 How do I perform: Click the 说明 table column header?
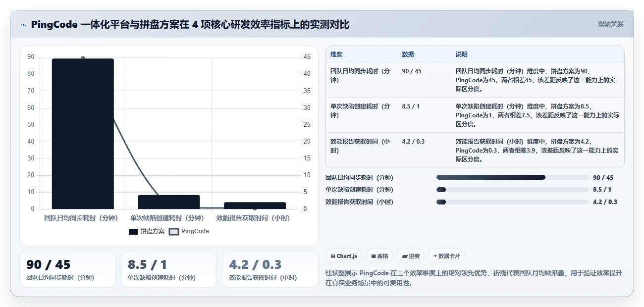462,54
